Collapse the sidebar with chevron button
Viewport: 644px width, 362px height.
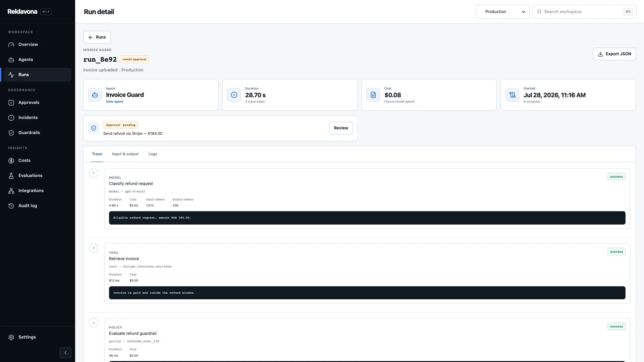tap(65, 353)
